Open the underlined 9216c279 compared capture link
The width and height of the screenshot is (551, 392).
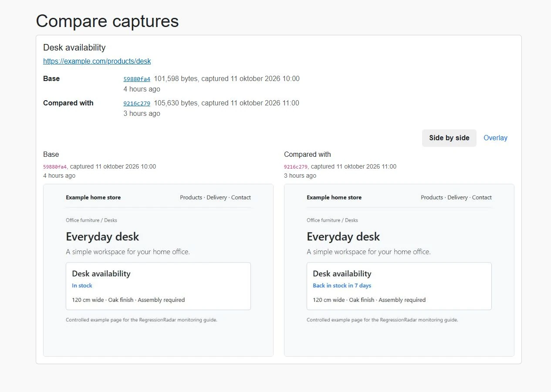click(x=137, y=104)
